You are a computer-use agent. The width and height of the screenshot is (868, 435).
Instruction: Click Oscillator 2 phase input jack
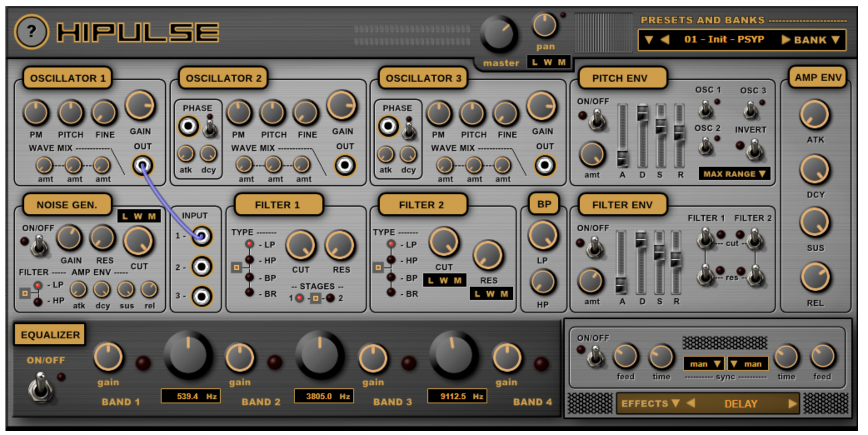pyautogui.click(x=188, y=126)
